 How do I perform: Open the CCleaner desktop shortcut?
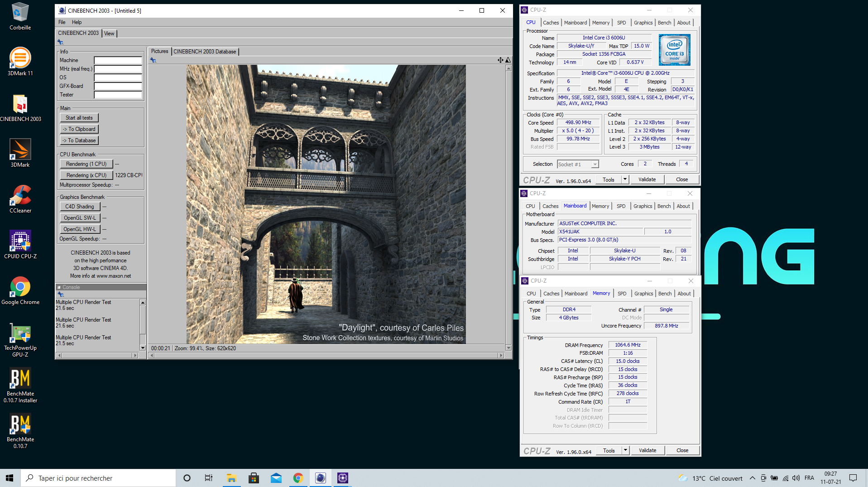coord(20,199)
